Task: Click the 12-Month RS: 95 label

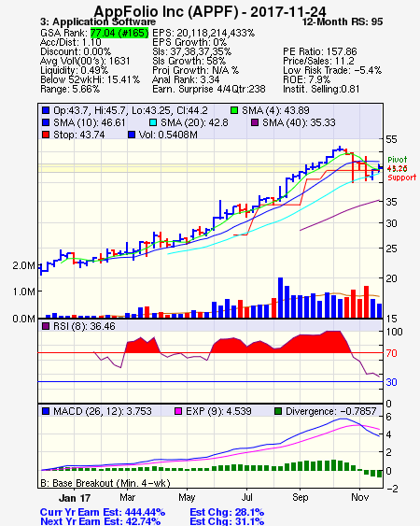Action: [343, 22]
